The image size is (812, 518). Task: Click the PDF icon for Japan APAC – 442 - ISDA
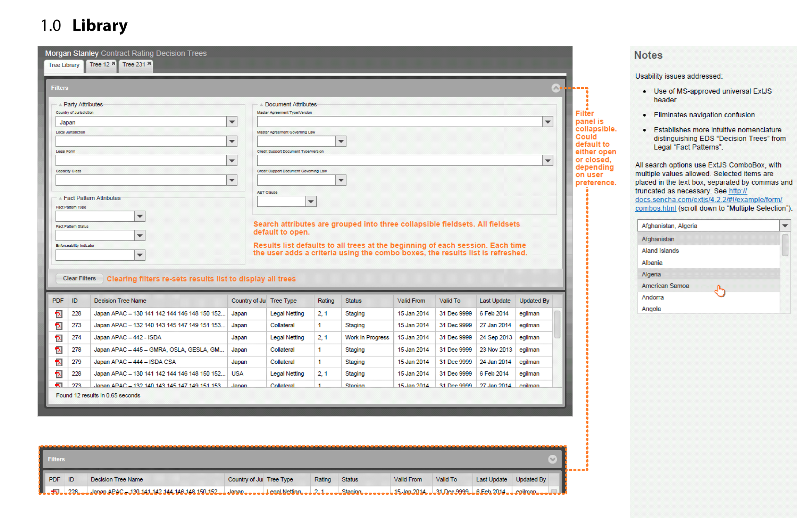tap(59, 337)
